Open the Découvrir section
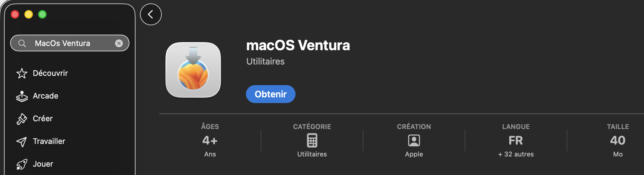 pyautogui.click(x=50, y=73)
